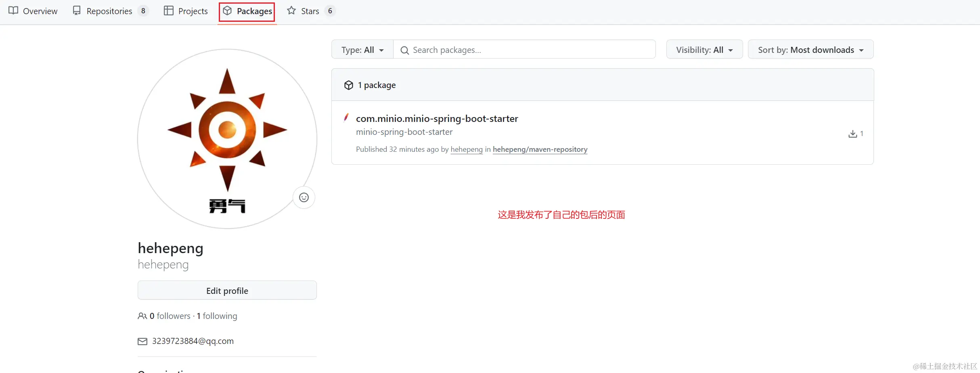Open com.minio.minio-spring-boot-starter package link
Image resolution: width=980 pixels, height=373 pixels.
(437, 118)
